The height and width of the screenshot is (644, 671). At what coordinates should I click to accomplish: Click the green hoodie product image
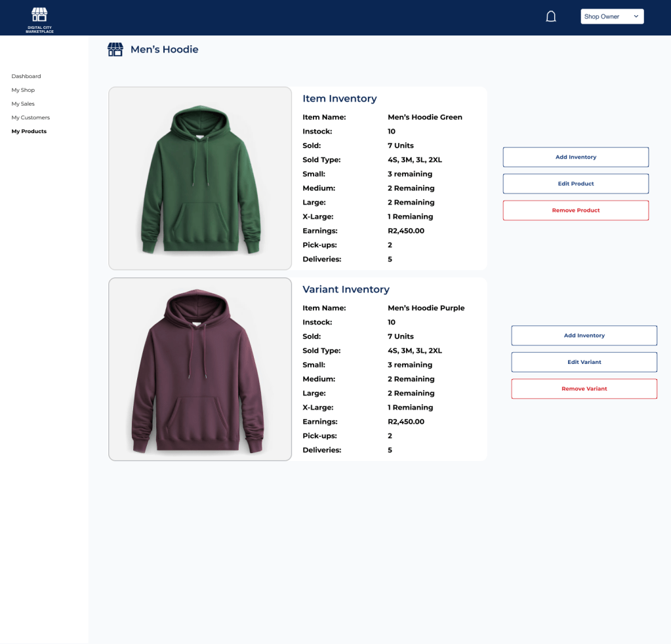coord(200,178)
